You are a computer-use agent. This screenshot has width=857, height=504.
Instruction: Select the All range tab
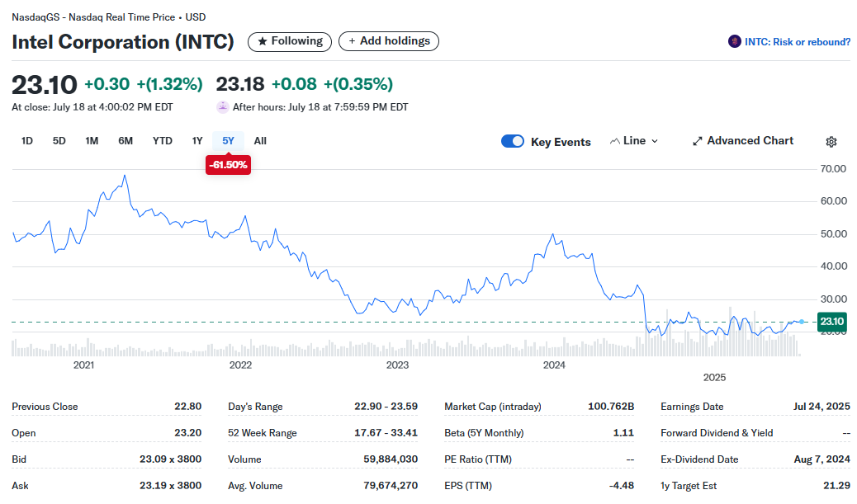(x=260, y=141)
